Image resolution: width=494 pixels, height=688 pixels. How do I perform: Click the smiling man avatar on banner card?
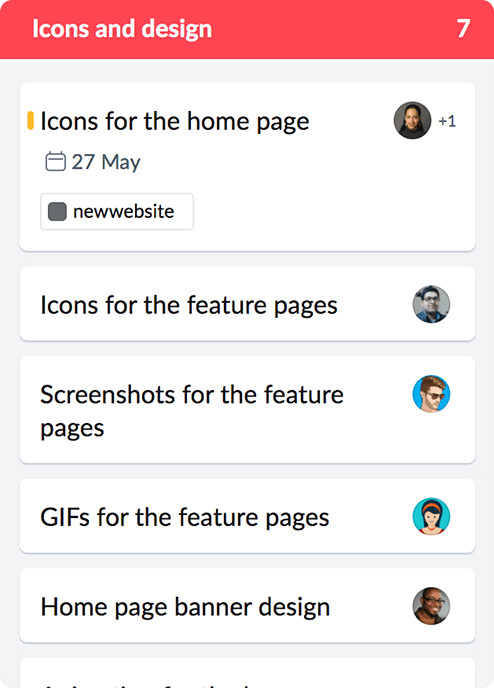[x=431, y=606]
